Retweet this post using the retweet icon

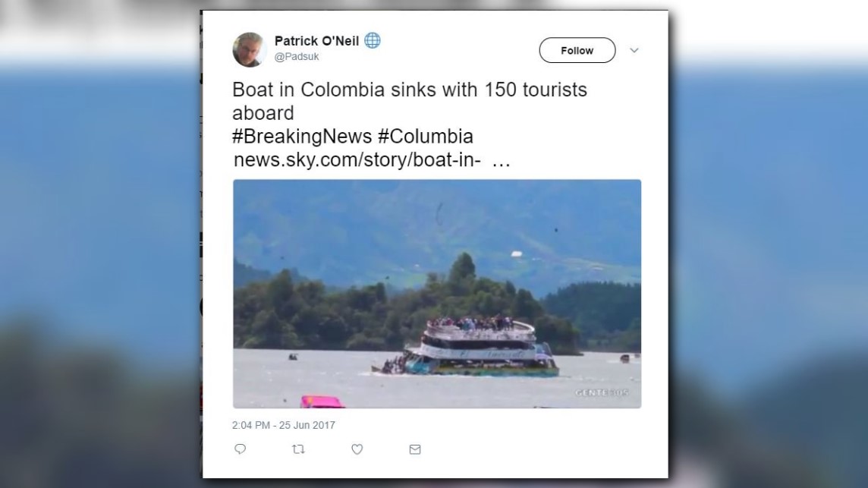coord(298,449)
